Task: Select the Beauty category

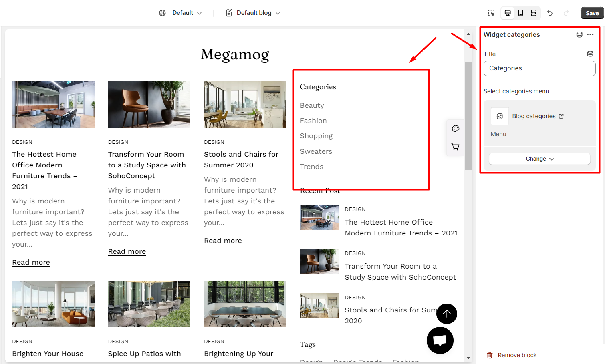Action: click(x=312, y=105)
